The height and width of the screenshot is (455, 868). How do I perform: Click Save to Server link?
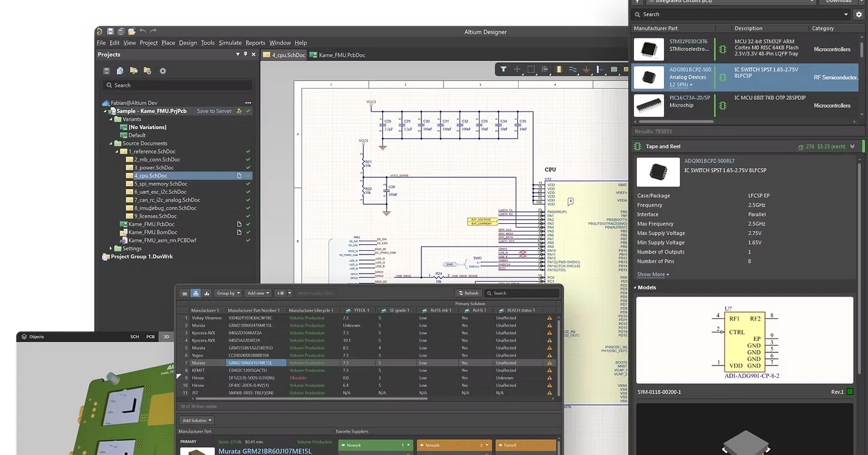214,111
